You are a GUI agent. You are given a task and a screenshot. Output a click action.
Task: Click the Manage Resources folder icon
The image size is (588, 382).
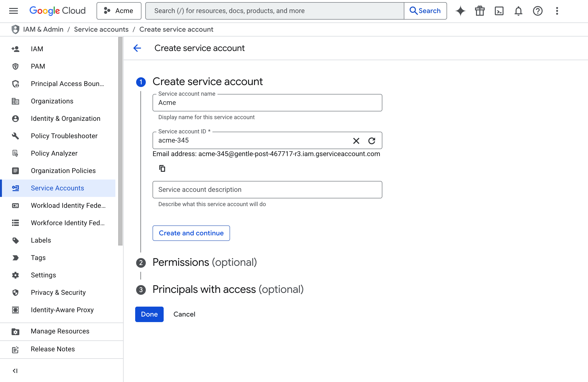coord(15,332)
